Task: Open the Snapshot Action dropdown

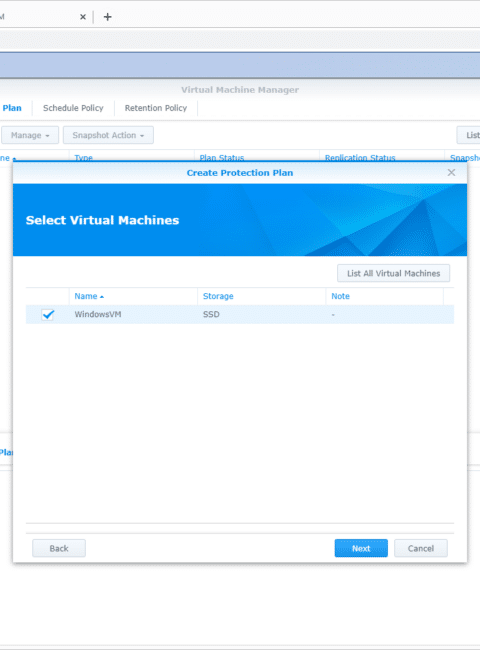Action: pyautogui.click(x=108, y=135)
